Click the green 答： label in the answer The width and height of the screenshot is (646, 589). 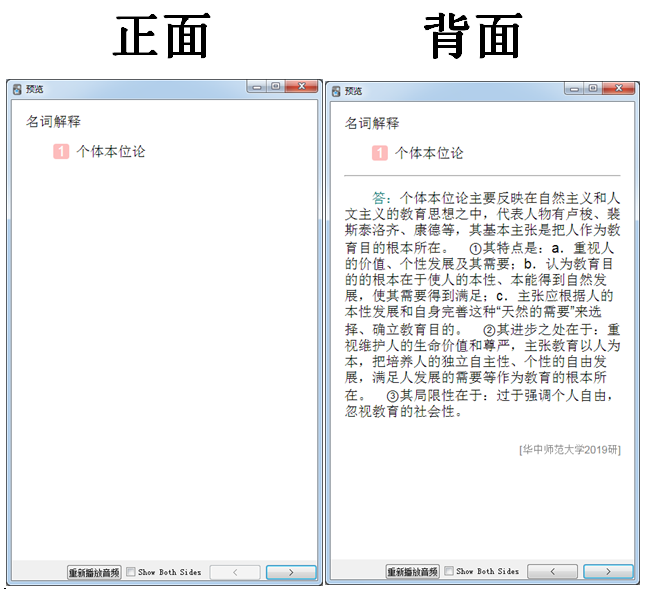pyautogui.click(x=381, y=198)
